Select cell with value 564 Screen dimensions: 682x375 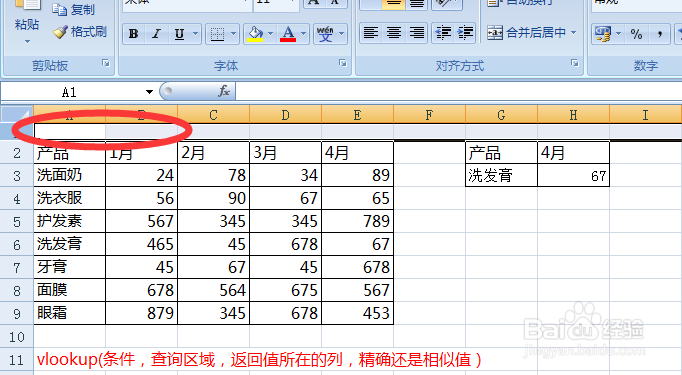click(213, 290)
